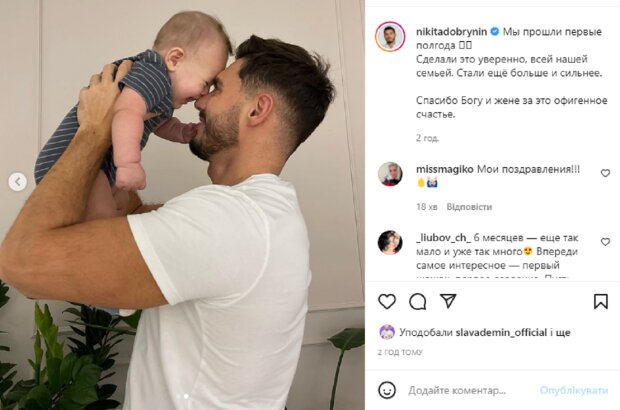
Task: Go to the previous photo with the left arrow
Action: (x=17, y=182)
